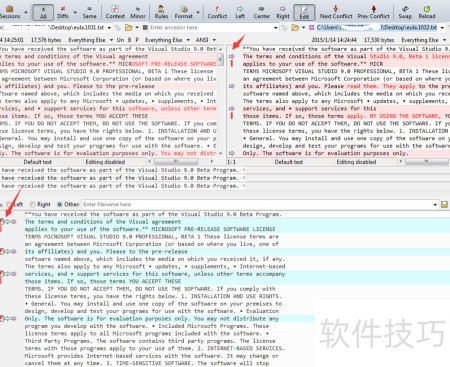Open the Sessions menu
450x367 pixels.
10,12
